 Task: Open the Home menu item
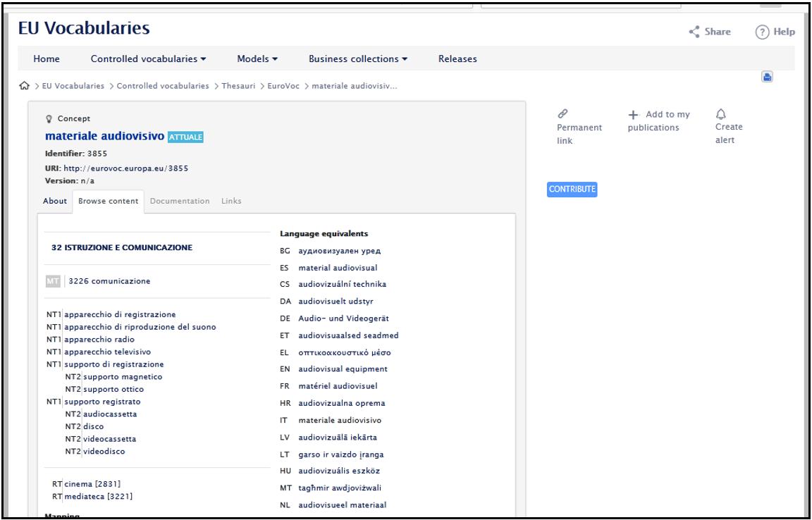47,59
